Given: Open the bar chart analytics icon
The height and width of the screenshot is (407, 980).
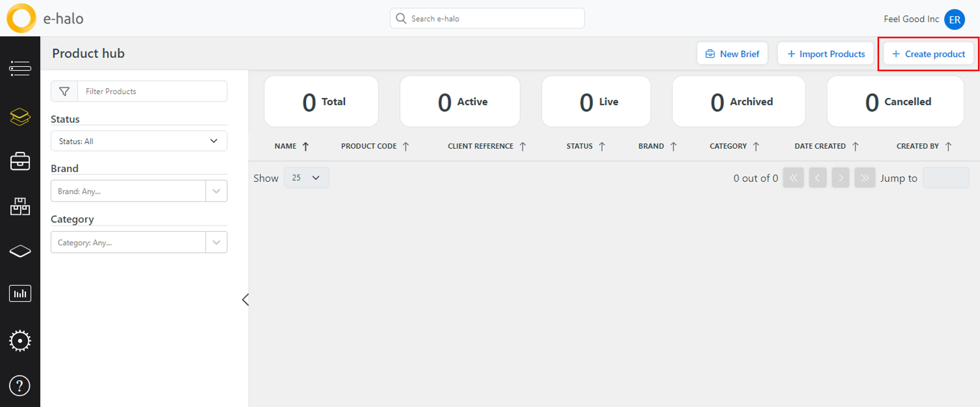Looking at the screenshot, I should tap(20, 293).
